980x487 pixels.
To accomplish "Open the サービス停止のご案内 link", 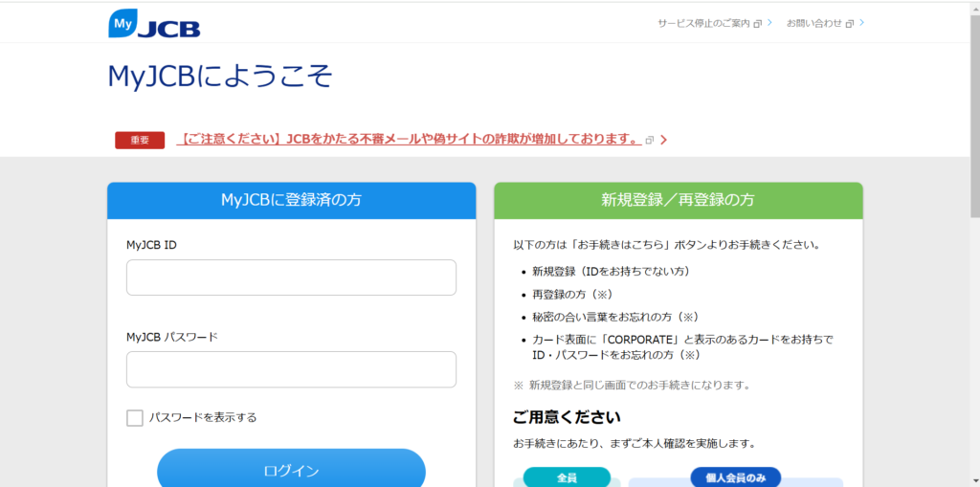I will tap(703, 23).
